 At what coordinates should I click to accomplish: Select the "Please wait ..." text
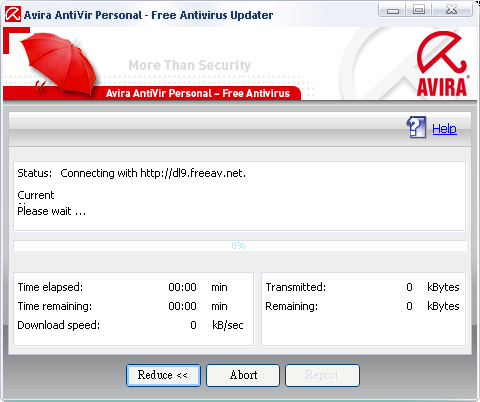click(52, 211)
